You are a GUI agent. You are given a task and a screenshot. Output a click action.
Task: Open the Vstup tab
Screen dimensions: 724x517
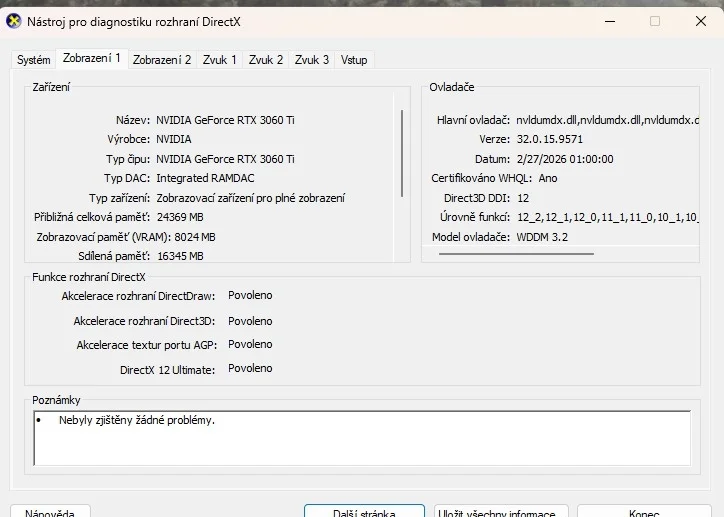(x=354, y=60)
